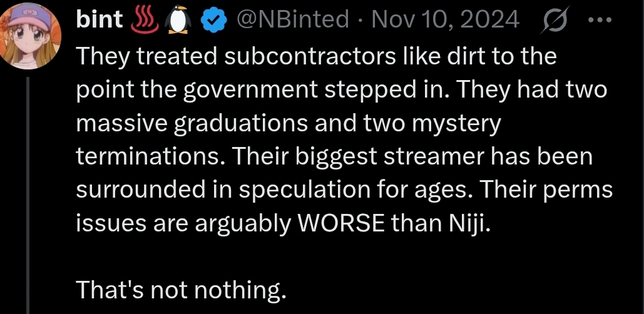Image resolution: width=644 pixels, height=314 pixels.
Task: Click the penguin emoji in display name
Action: [x=178, y=19]
